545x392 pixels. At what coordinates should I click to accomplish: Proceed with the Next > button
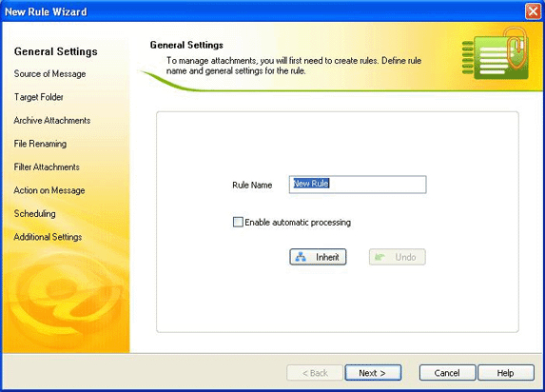tap(373, 373)
